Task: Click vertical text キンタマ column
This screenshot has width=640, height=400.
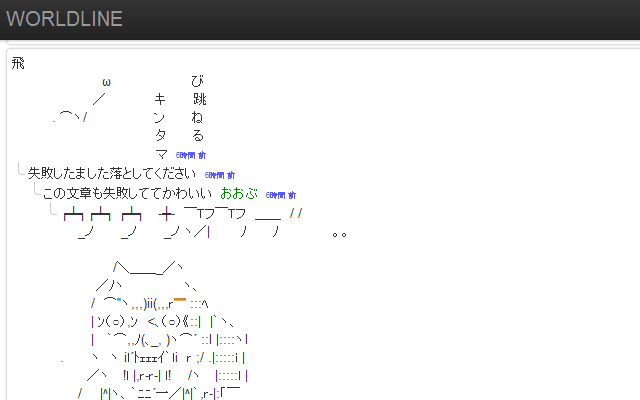Action: [160, 126]
